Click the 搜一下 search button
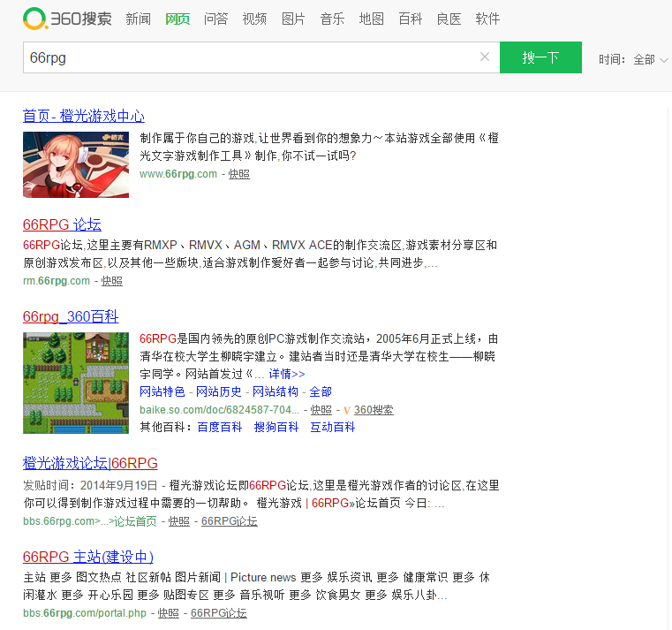 [x=540, y=57]
